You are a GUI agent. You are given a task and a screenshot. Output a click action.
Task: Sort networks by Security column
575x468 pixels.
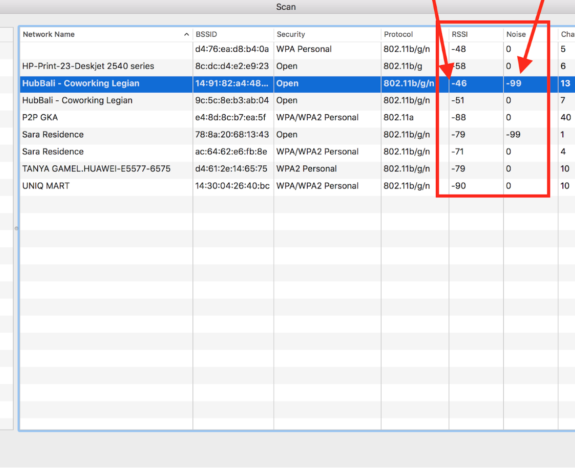[327, 34]
